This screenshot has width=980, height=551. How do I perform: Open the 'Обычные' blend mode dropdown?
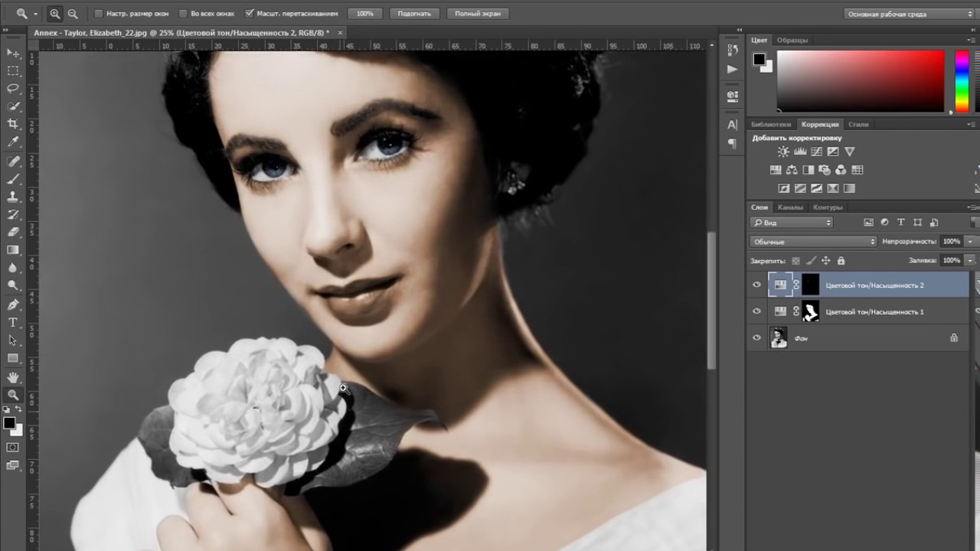(x=814, y=242)
